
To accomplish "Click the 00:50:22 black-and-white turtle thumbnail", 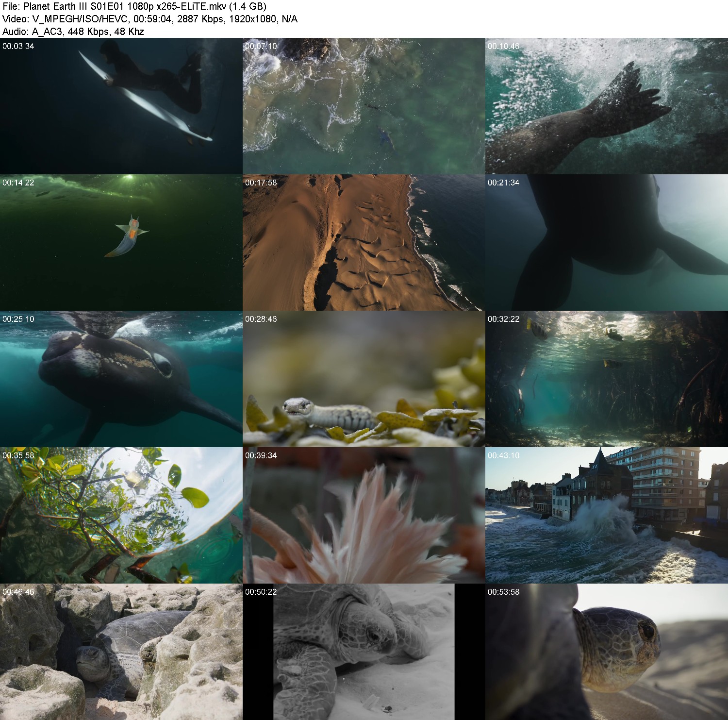I will coord(364,652).
